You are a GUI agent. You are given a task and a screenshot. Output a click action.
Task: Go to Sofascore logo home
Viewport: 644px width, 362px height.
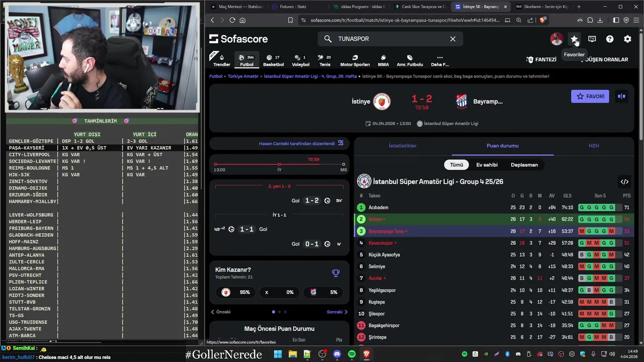(x=238, y=39)
